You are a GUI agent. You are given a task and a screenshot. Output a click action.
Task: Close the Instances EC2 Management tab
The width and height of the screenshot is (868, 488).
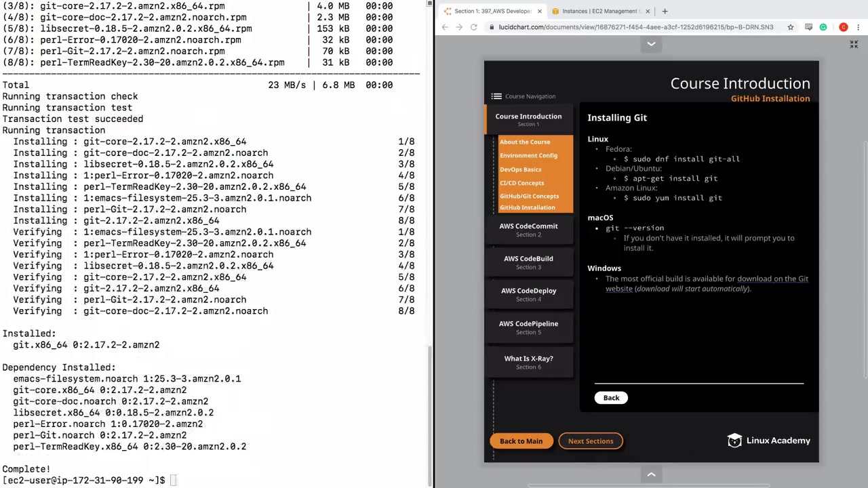(648, 11)
